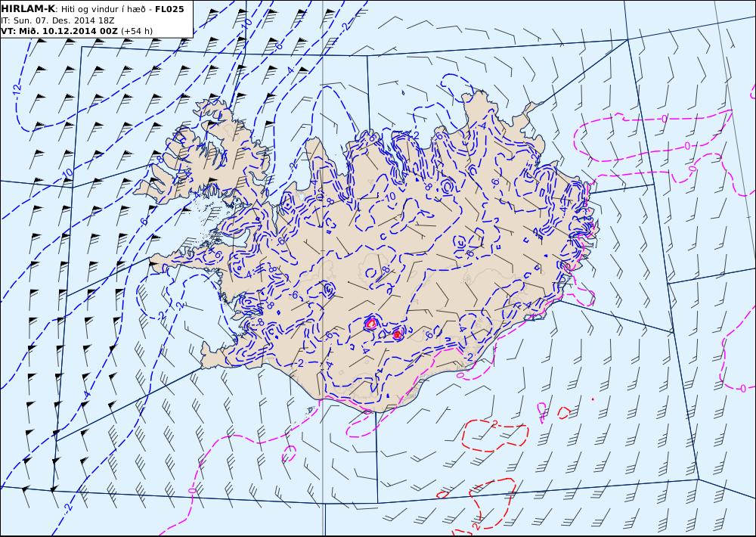756x537 pixels.
Task: Select the "Hiti og vindur í hæð" description
Action: 103,9
